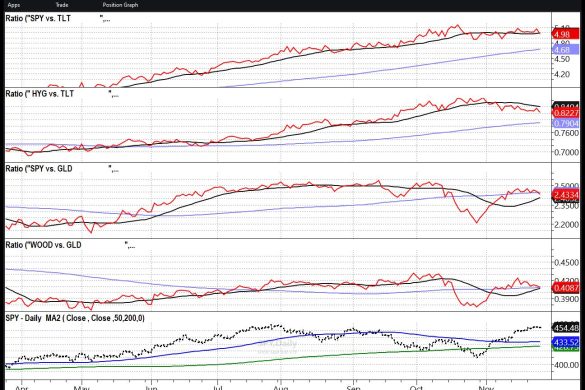Image resolution: width=585 pixels, height=390 pixels.
Task: Expand ellipsis beside WOOD vs. GLD title
Action: click(x=130, y=245)
